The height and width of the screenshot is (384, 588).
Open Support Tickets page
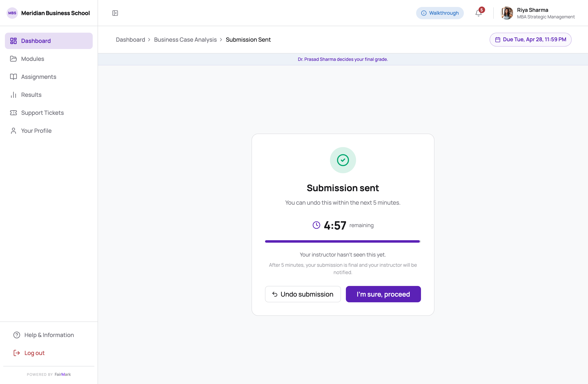click(x=49, y=113)
